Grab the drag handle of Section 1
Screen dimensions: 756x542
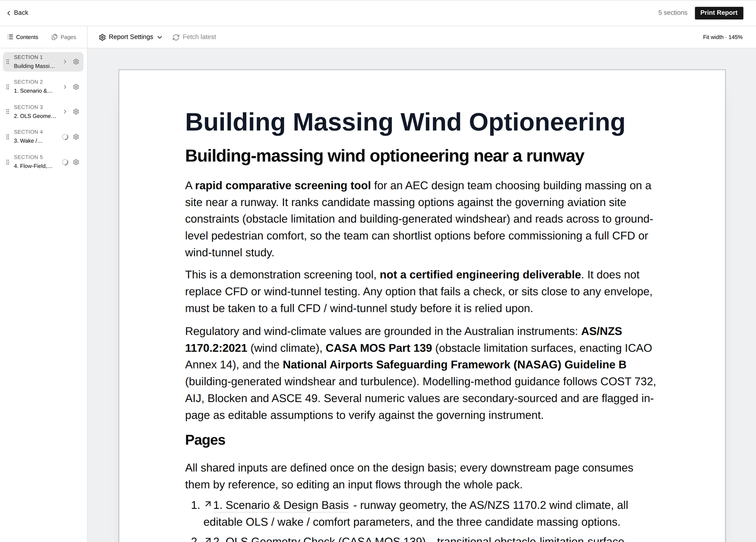[x=8, y=62]
